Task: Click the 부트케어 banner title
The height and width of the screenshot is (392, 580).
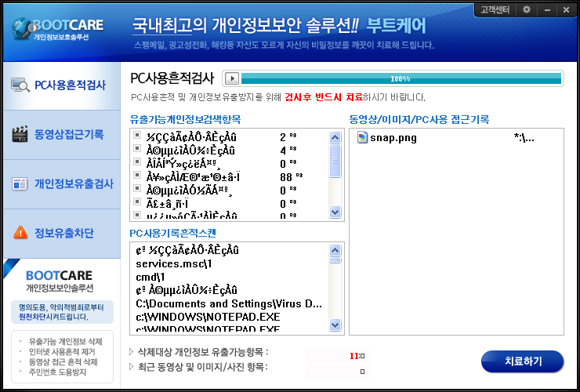Action: (396, 26)
